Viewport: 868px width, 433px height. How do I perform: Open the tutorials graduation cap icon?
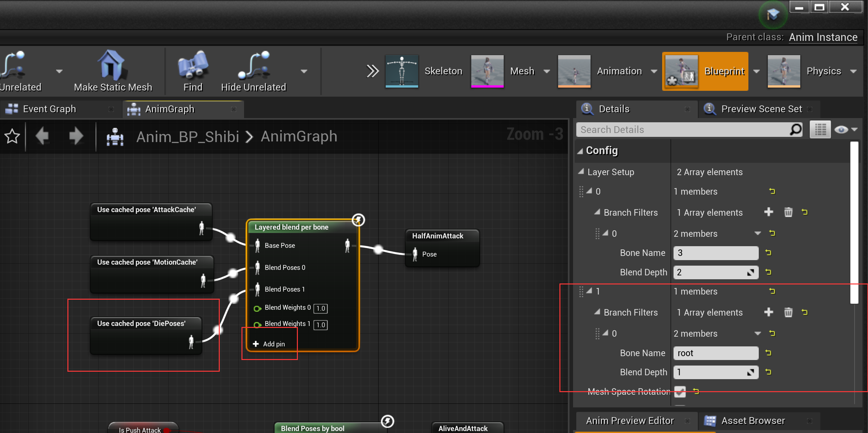click(773, 15)
